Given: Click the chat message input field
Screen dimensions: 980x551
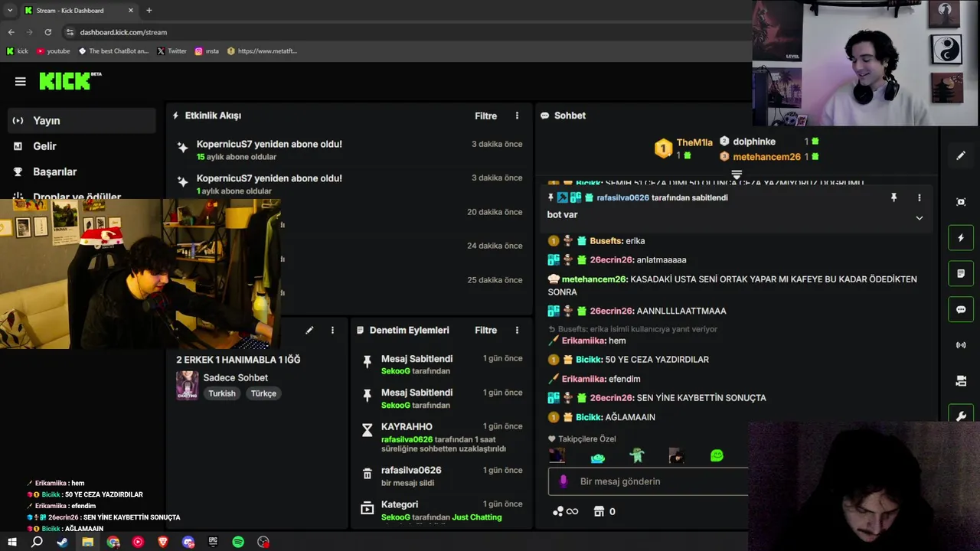Looking at the screenshot, I should pyautogui.click(x=648, y=481).
